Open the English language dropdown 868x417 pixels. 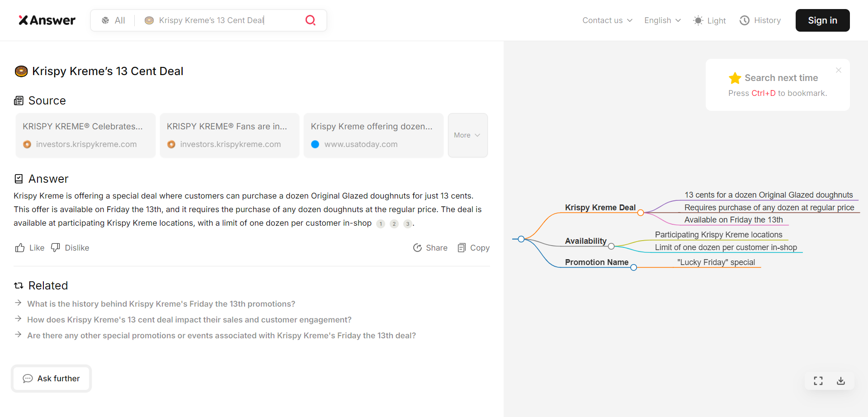662,20
